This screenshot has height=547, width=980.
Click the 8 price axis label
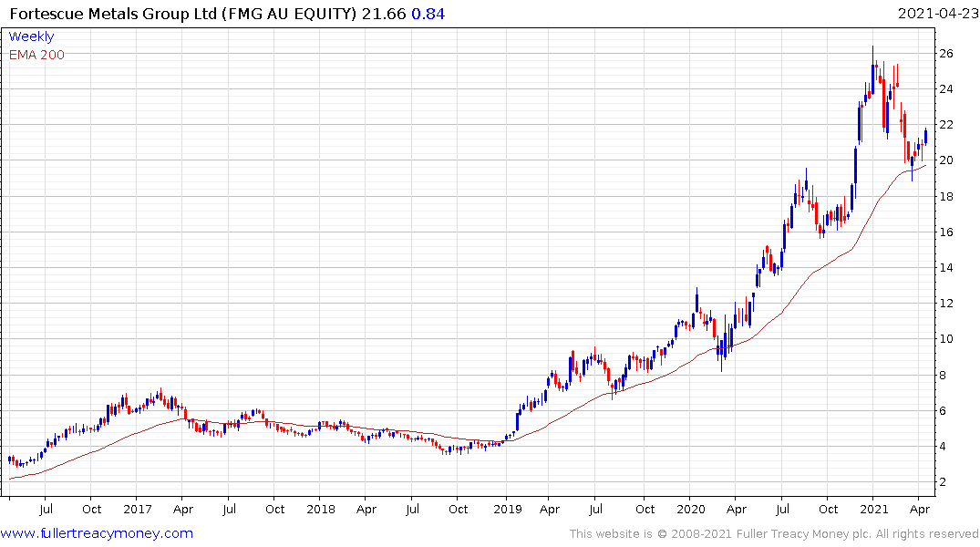(x=943, y=375)
